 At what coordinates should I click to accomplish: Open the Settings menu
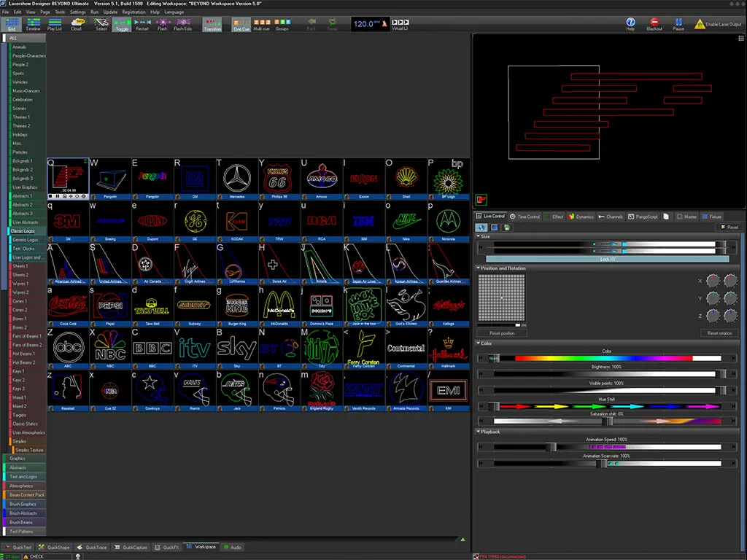click(x=77, y=12)
